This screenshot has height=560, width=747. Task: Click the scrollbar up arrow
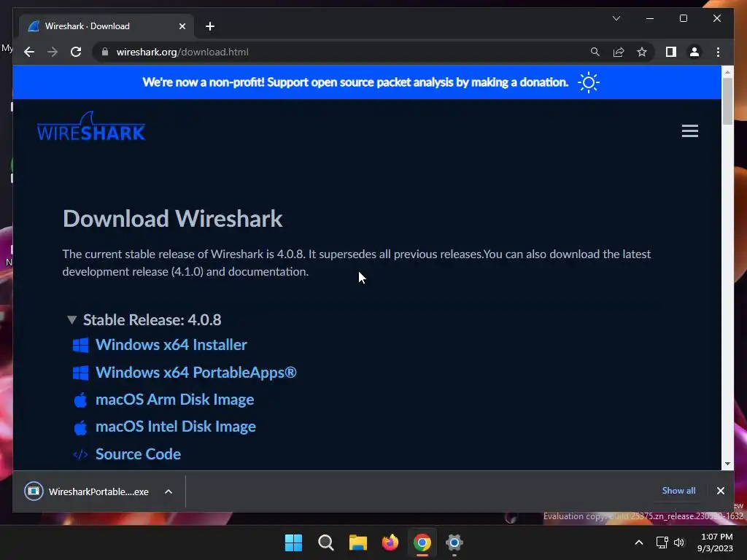coord(727,72)
